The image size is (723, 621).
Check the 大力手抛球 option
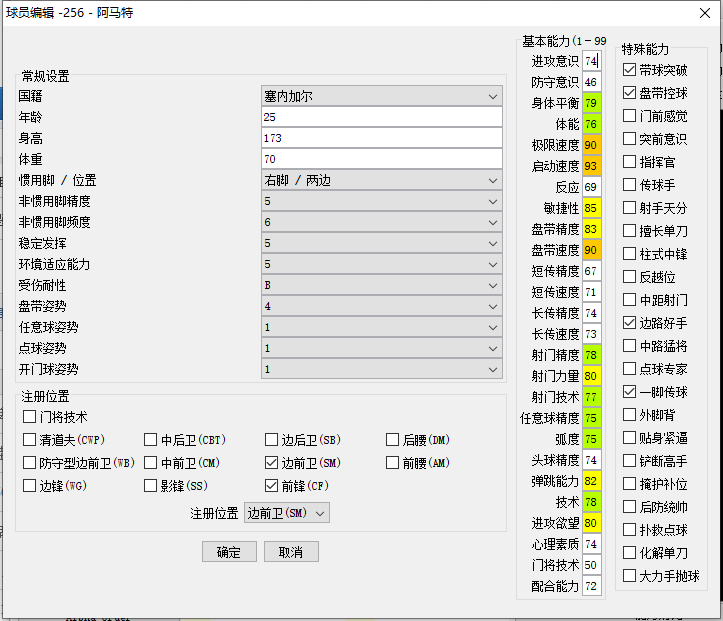(629, 576)
